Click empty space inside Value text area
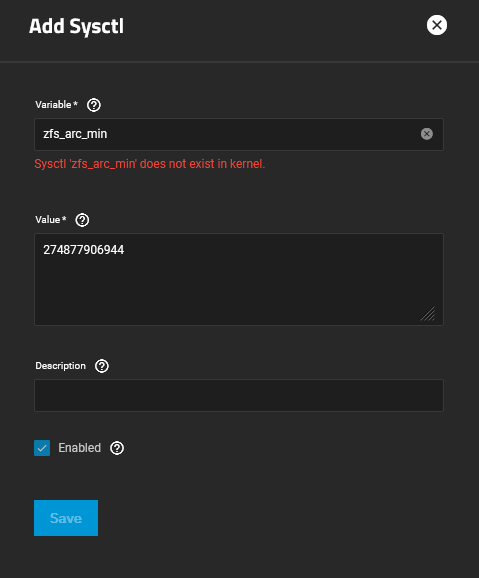This screenshot has height=578, width=479. tap(239, 291)
